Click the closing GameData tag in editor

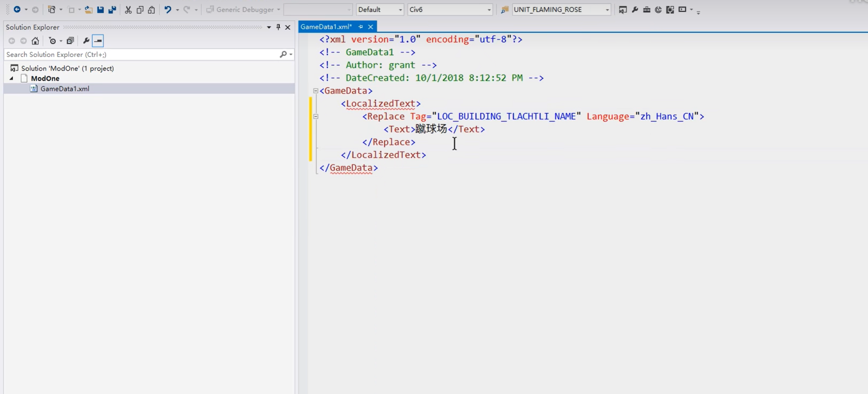[x=348, y=168]
